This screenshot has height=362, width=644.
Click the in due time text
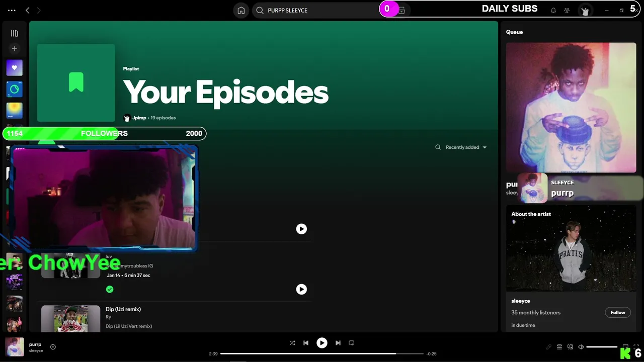click(523, 325)
